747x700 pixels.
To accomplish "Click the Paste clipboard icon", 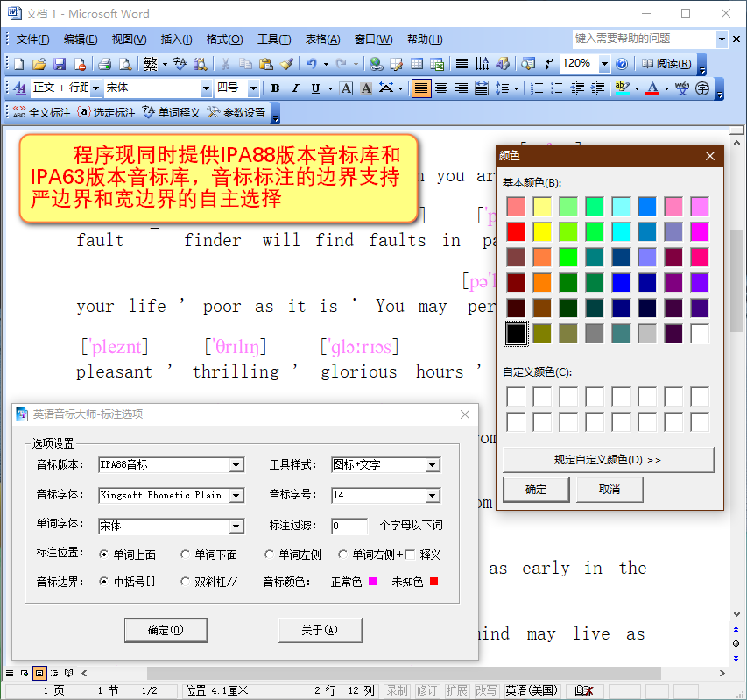I will (266, 64).
